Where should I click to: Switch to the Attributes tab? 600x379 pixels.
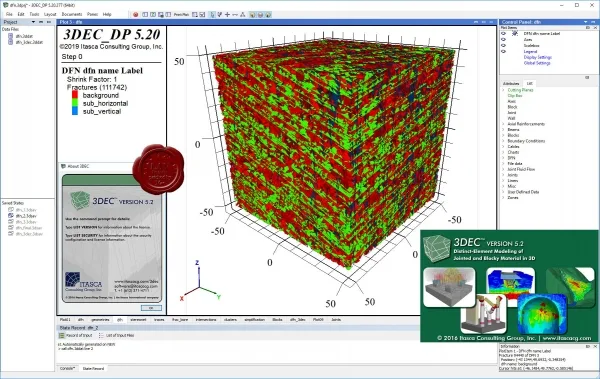(511, 83)
